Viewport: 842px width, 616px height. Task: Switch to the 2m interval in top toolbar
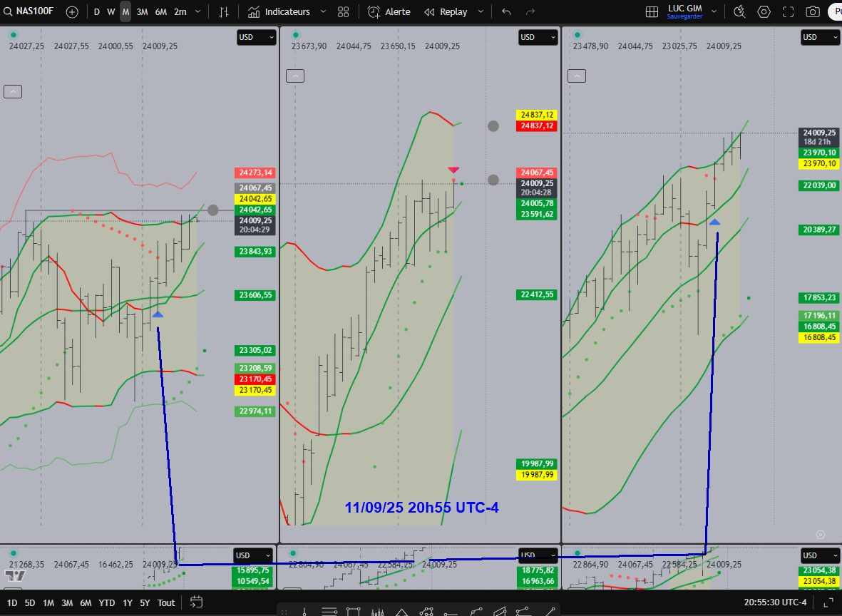click(180, 12)
